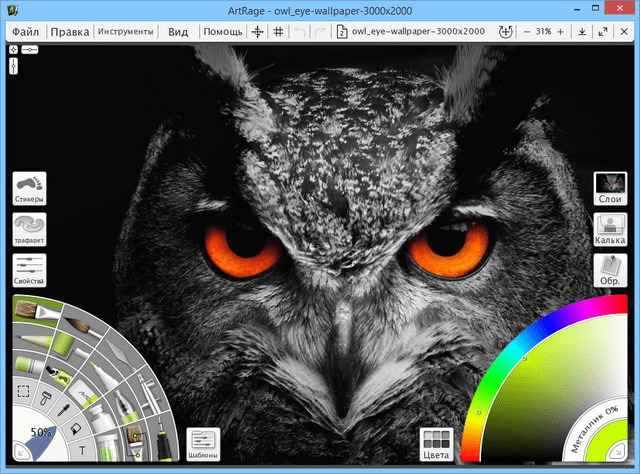The height and width of the screenshot is (474, 640).
Task: Click the canvas move crosshair icon
Action: pyautogui.click(x=258, y=31)
